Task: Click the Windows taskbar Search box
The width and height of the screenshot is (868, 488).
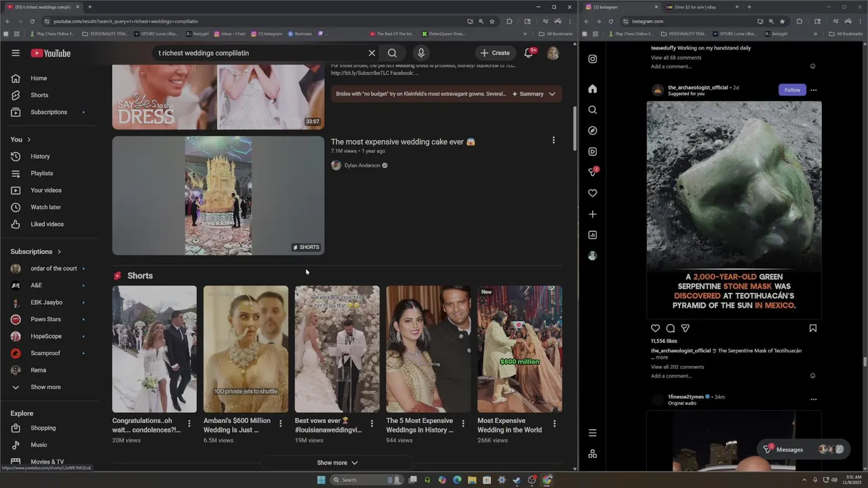Action: tap(366, 480)
